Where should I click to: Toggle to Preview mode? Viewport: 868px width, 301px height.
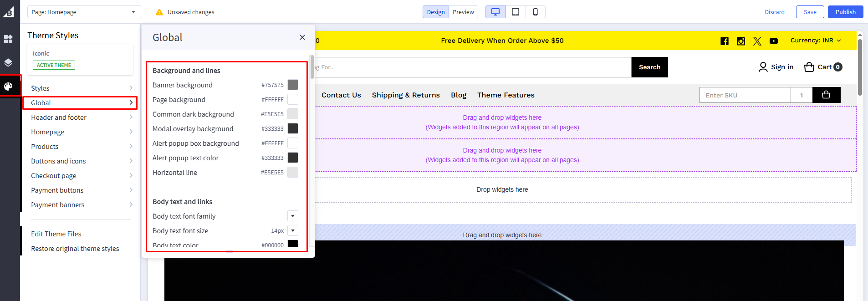coord(463,12)
